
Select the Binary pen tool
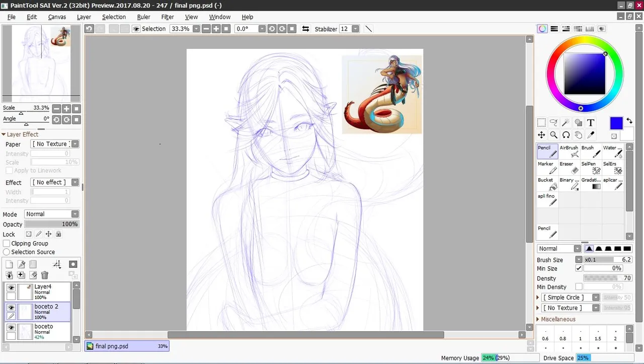569,184
